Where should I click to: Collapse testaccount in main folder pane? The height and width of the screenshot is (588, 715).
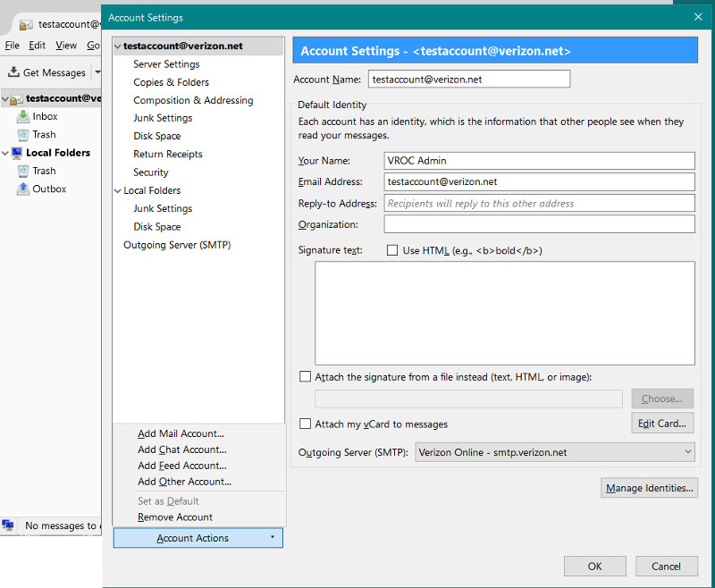click(x=5, y=98)
